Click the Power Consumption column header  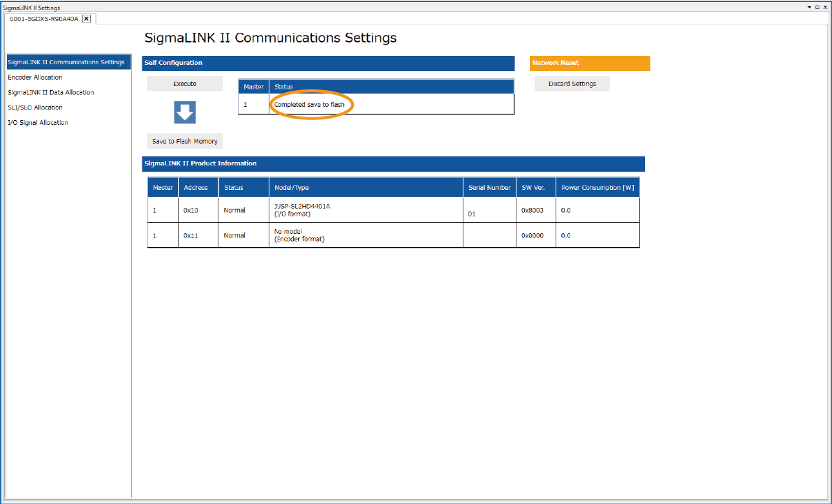click(597, 188)
